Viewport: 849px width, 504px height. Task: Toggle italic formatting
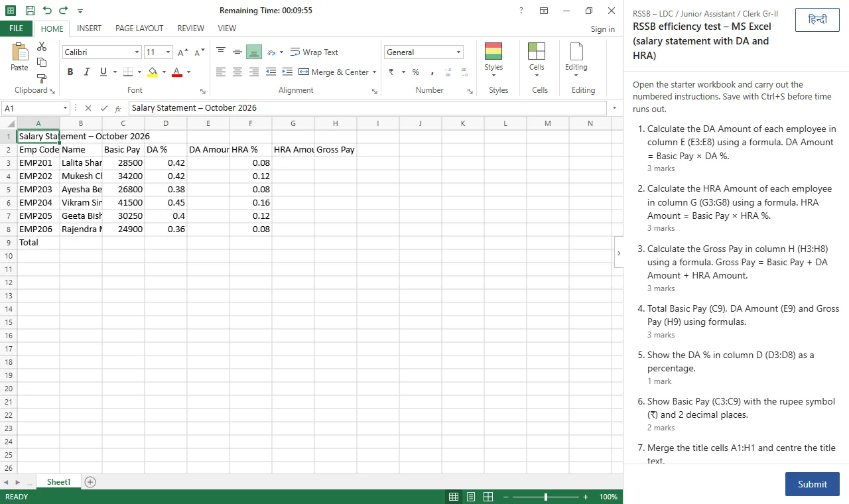[87, 72]
